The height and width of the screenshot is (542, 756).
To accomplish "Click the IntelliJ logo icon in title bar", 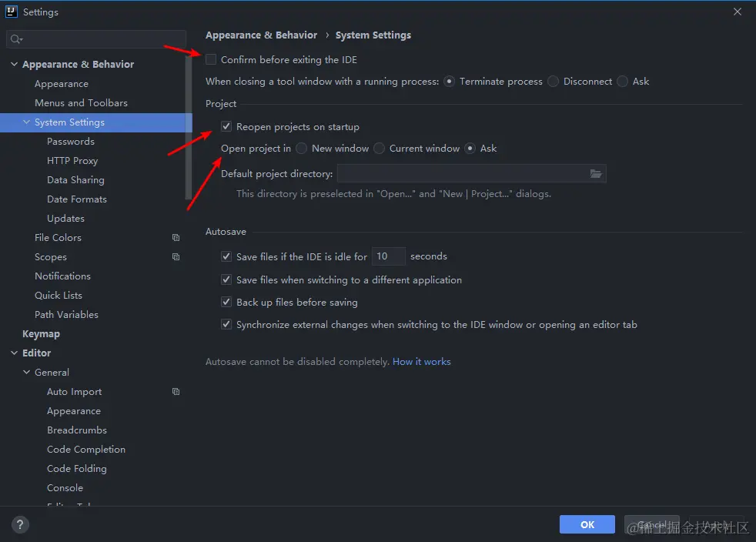I will tap(11, 12).
